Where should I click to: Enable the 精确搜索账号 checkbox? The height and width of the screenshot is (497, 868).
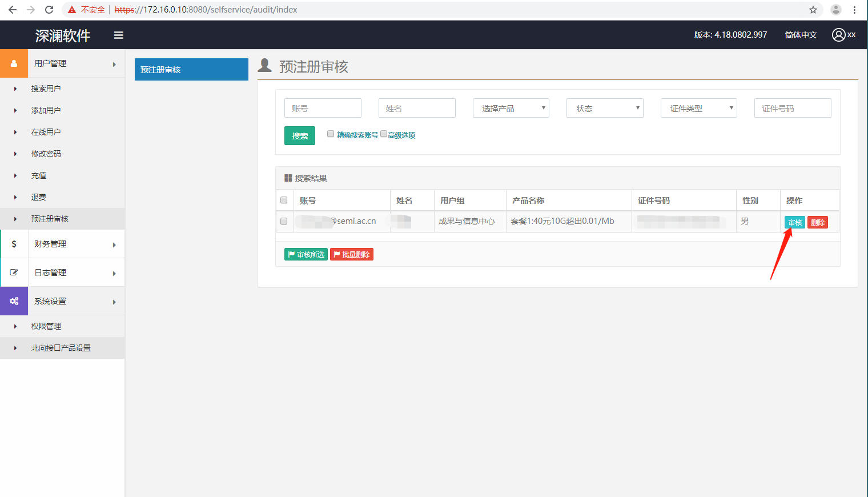pos(331,134)
